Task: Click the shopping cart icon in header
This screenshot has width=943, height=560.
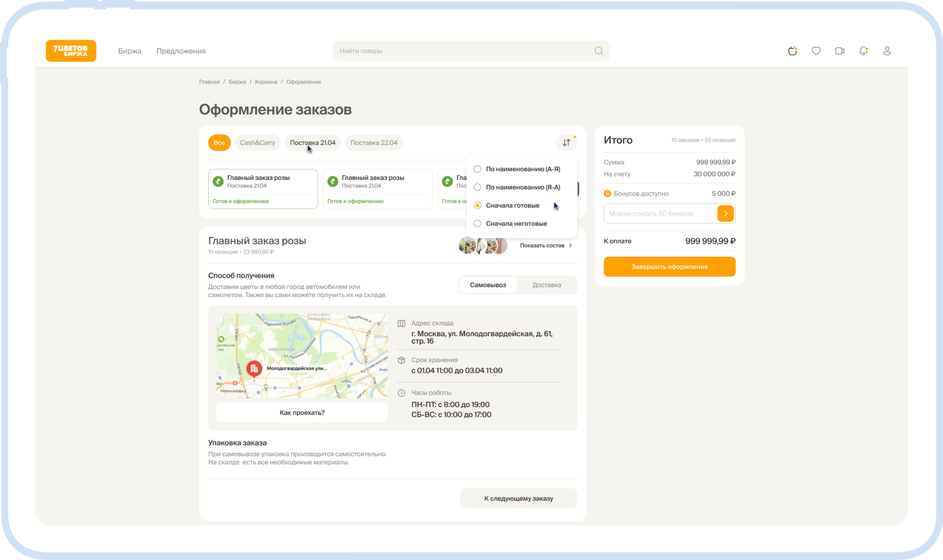Action: click(792, 51)
